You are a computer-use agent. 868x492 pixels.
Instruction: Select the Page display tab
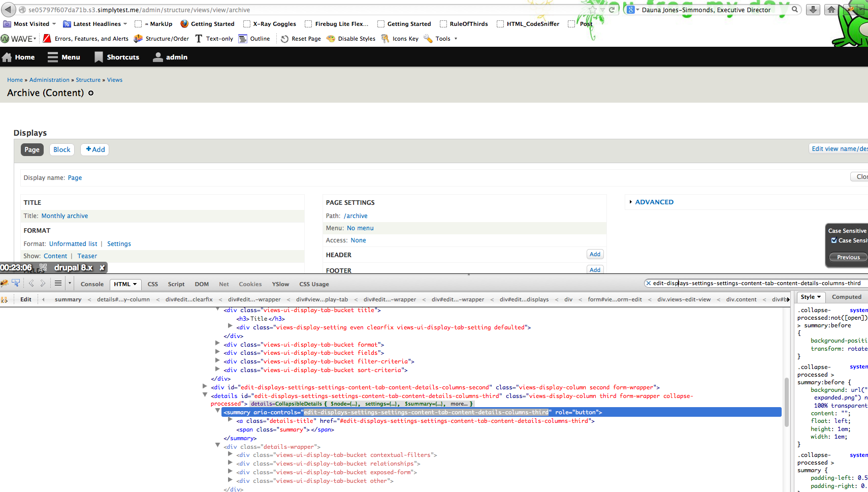[32, 149]
